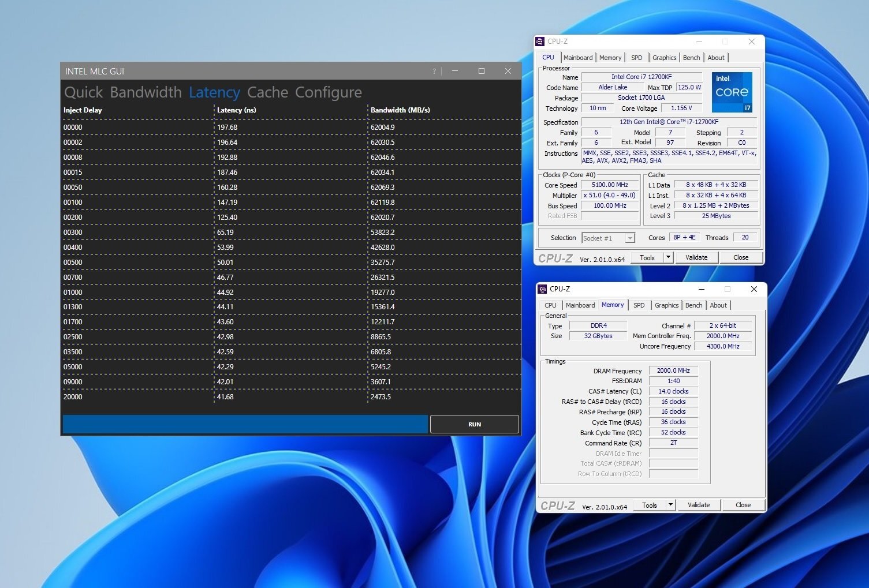Click the Core Speed field 5100.00 MHz

610,185
